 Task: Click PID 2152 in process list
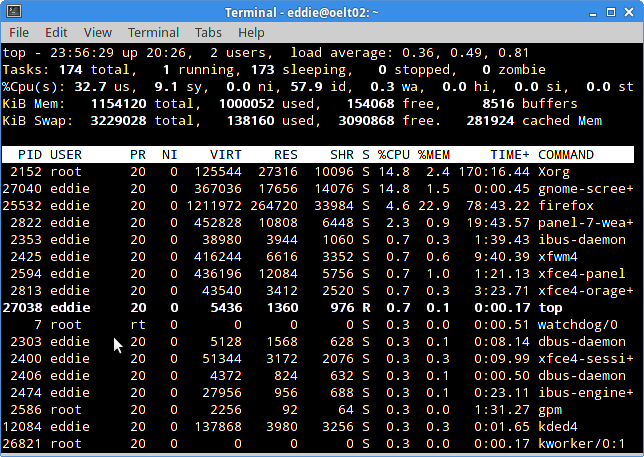click(26, 172)
